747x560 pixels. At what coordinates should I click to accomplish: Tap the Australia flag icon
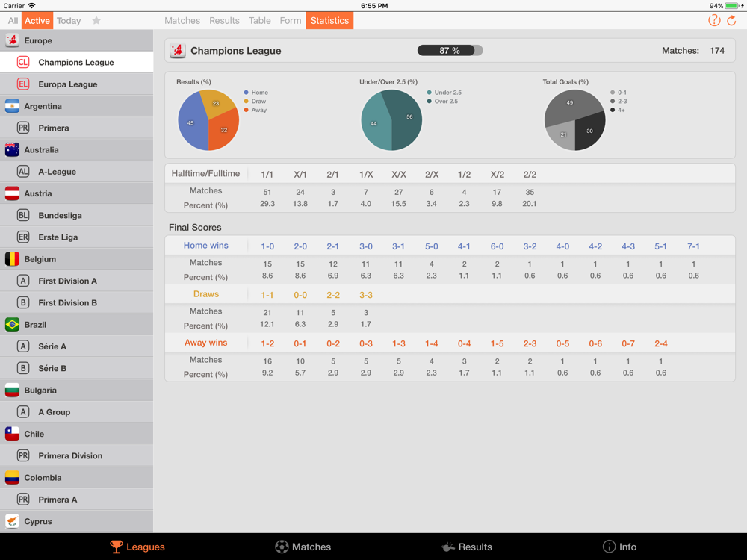point(13,149)
